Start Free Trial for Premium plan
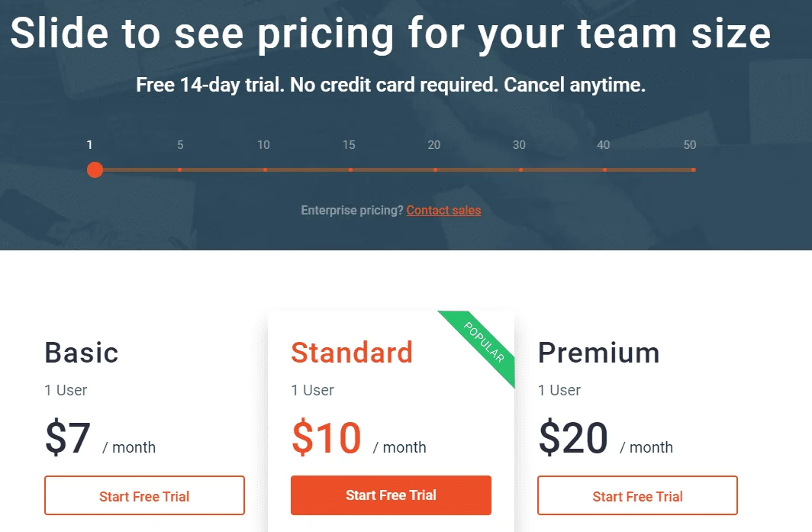 637,496
